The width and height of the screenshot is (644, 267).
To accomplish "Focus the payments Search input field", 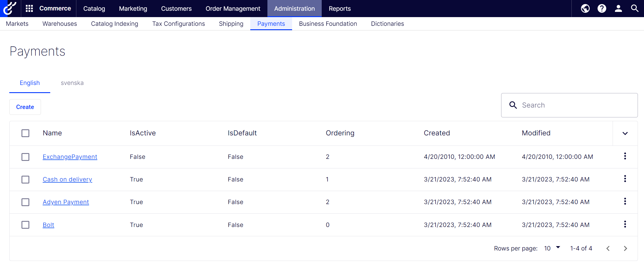I will (x=569, y=105).
